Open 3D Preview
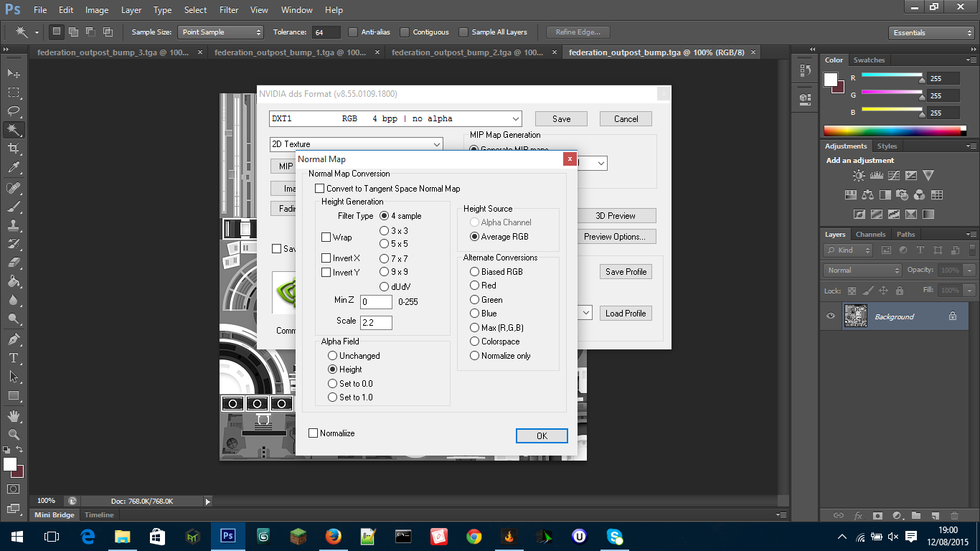Screen dimensions: 980x551 (x=616, y=216)
